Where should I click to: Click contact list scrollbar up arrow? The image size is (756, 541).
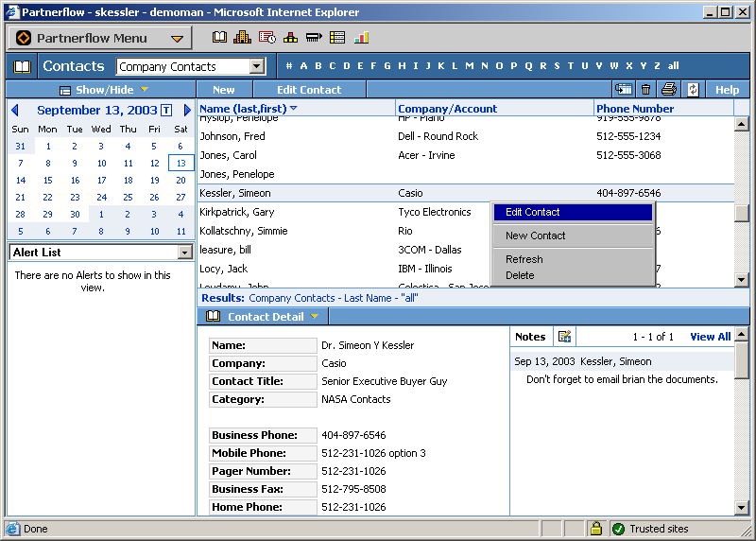(x=741, y=124)
